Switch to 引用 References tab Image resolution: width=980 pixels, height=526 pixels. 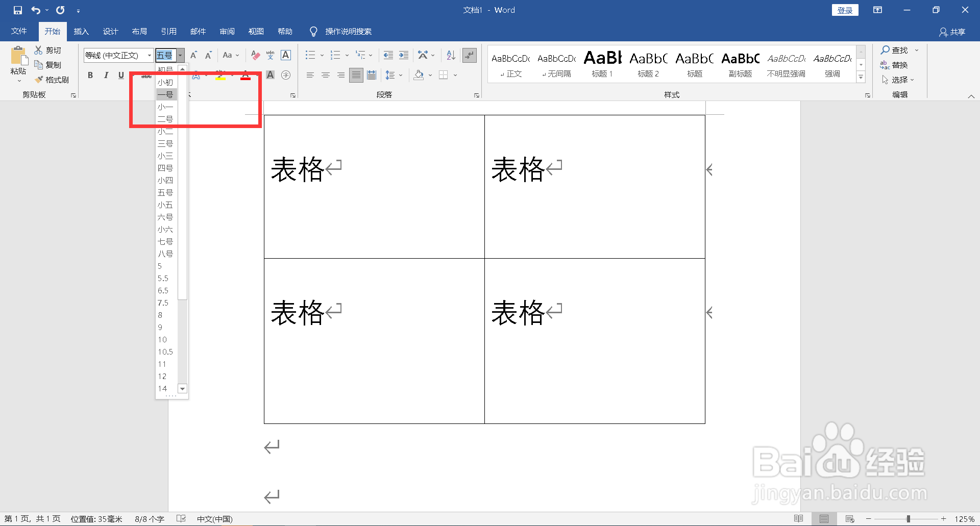(168, 31)
